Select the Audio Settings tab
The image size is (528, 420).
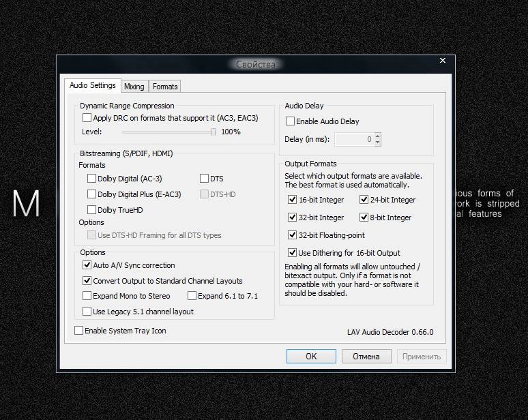pyautogui.click(x=92, y=85)
